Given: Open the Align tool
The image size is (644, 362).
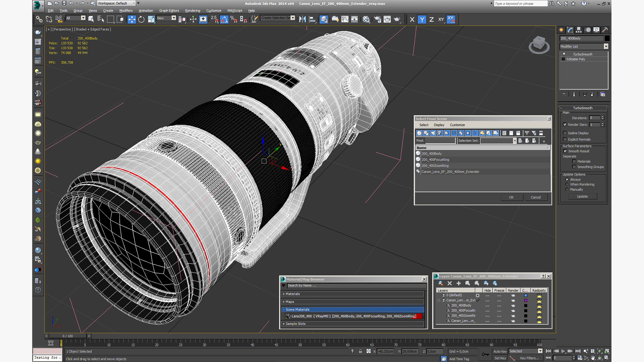Looking at the screenshot, I should tap(312, 19).
